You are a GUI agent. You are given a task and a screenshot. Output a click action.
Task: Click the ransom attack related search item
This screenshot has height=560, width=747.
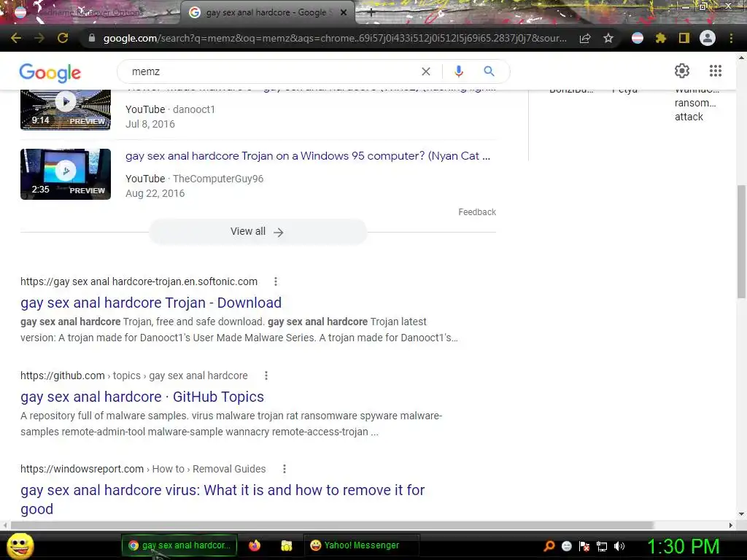pos(697,102)
